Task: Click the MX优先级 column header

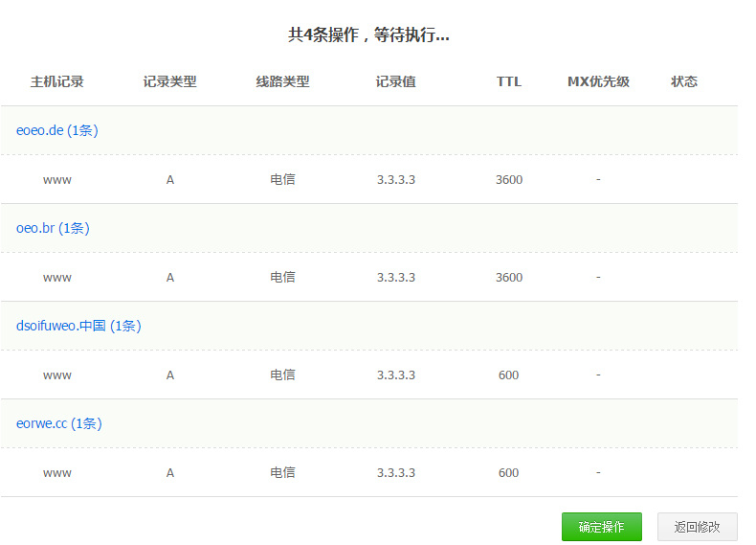Action: pos(598,81)
